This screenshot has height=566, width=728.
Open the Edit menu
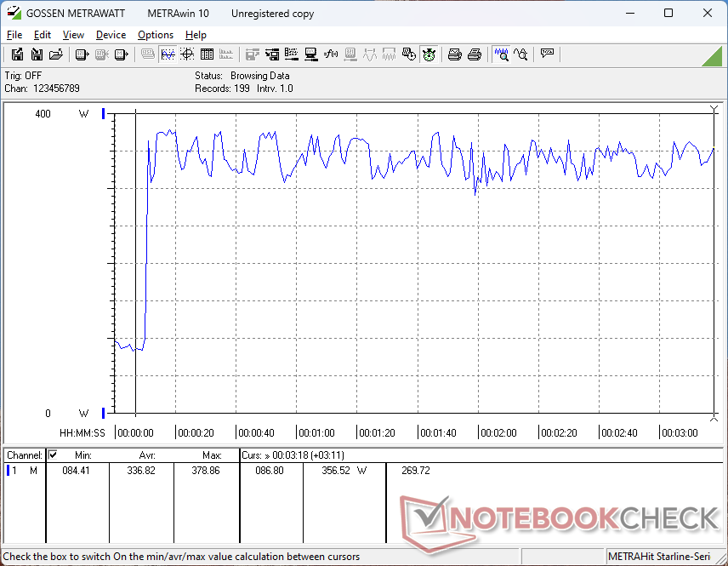click(43, 35)
